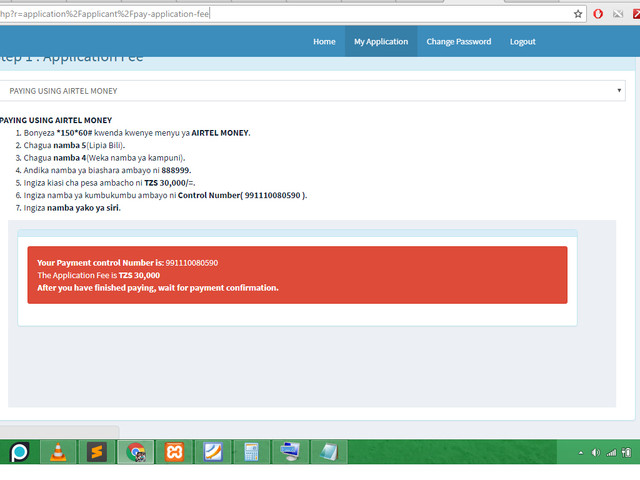The image size is (640, 480).
Task: Click the volume speaker icon in the tray
Action: 596,453
